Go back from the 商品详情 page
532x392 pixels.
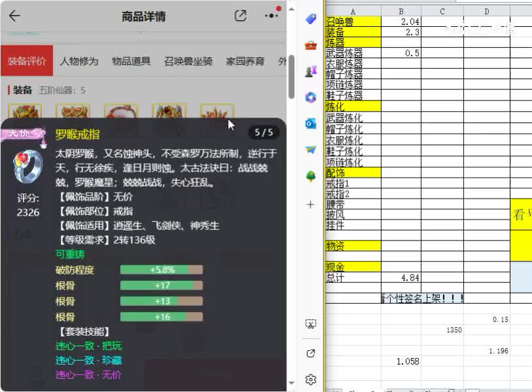click(14, 16)
